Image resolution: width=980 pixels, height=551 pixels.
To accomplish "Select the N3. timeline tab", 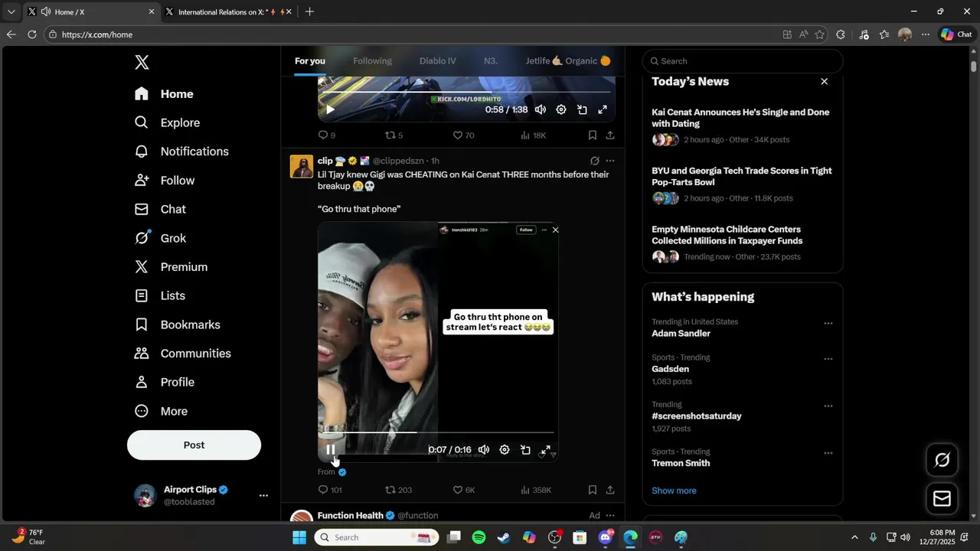I will (491, 61).
